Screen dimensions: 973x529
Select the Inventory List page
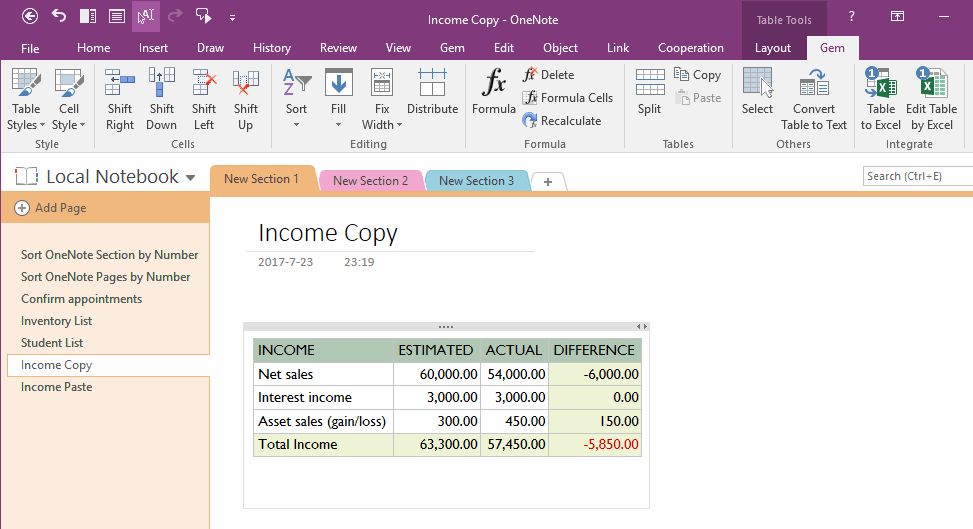tap(56, 321)
